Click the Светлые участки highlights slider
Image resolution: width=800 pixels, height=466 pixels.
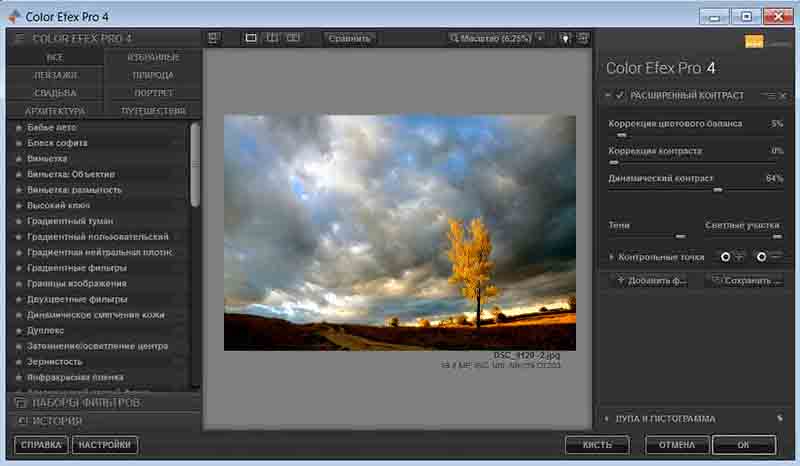click(x=744, y=237)
